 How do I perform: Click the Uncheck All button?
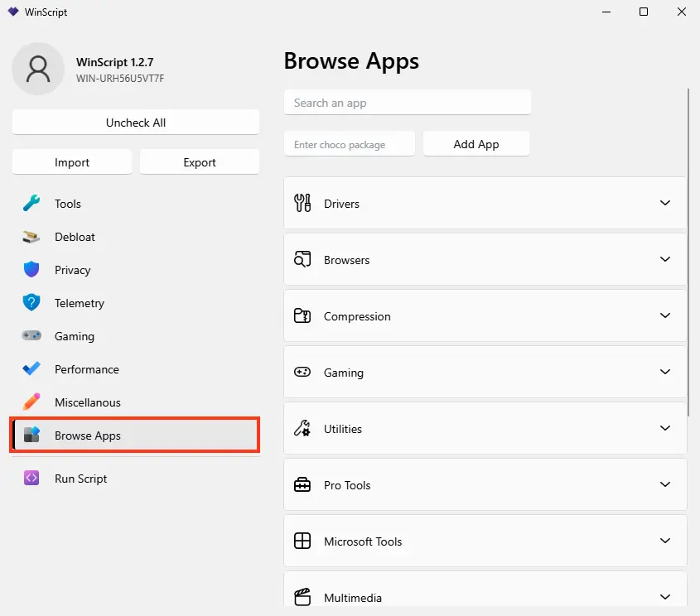(x=136, y=123)
